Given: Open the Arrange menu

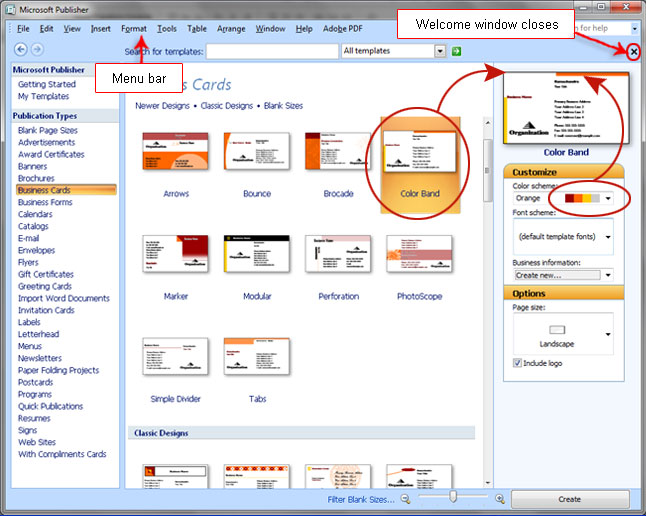Looking at the screenshot, I should pos(231,28).
